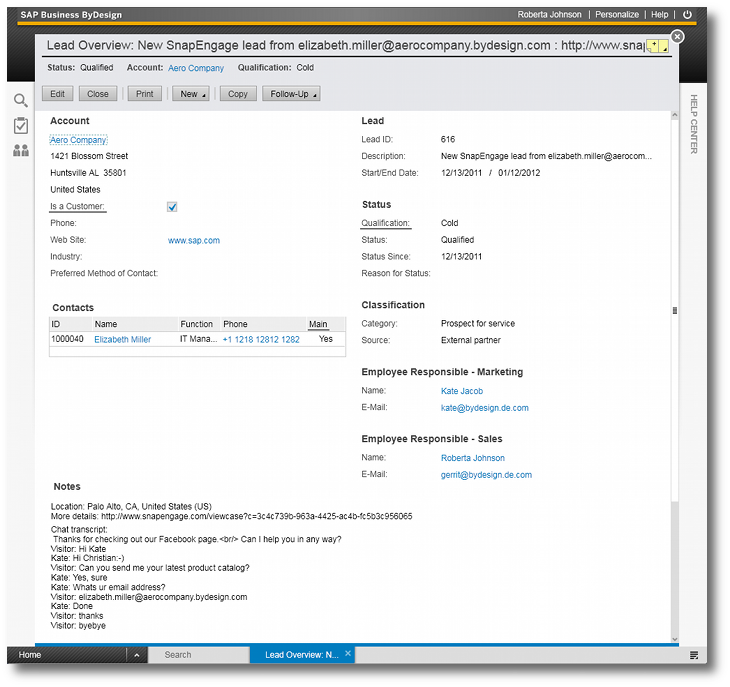Click the snapengage viewcase URL in Notes
Screen dimensions: 730x687
coord(257,516)
